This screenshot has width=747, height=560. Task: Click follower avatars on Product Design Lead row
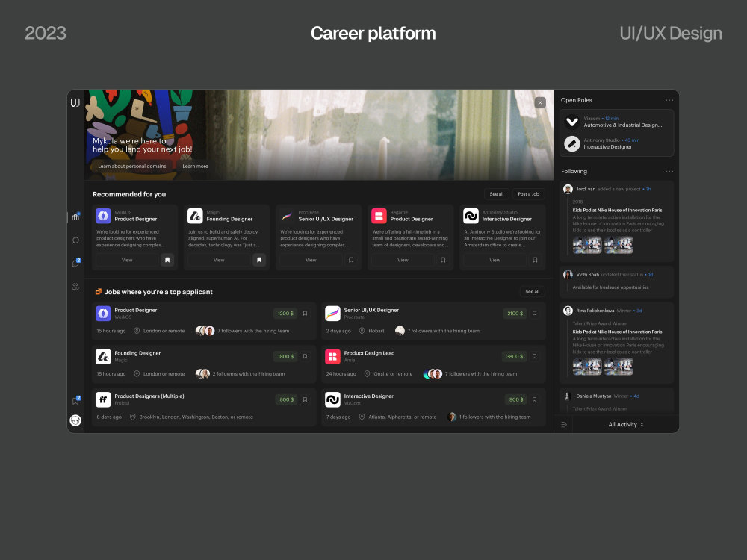tap(433, 374)
